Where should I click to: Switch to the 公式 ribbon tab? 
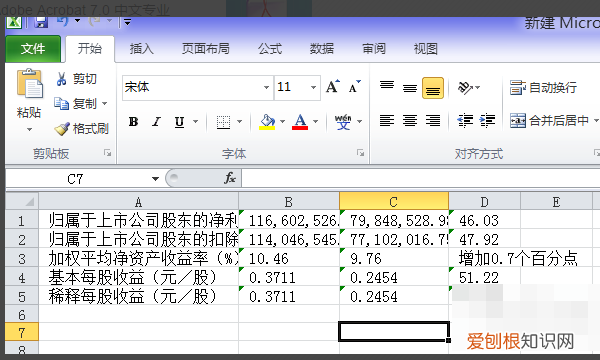269,49
